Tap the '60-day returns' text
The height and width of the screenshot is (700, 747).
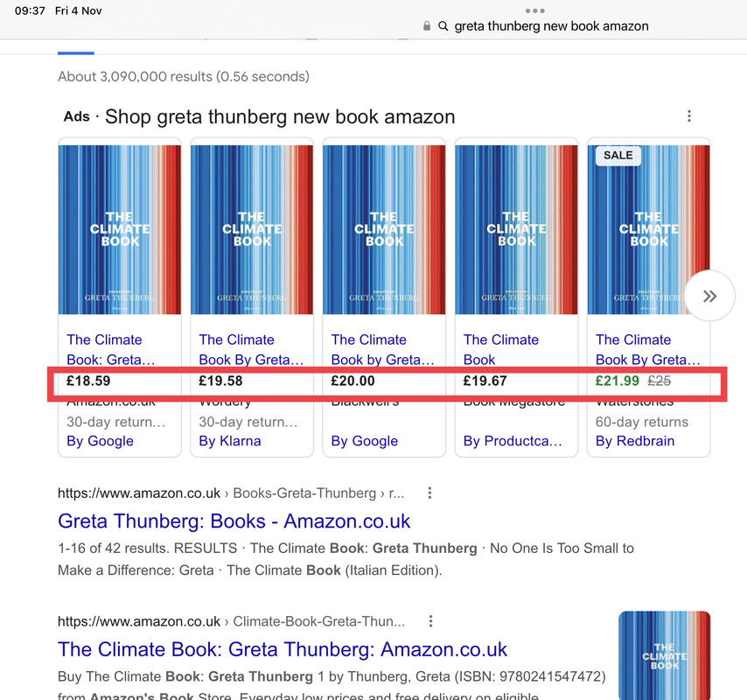[x=642, y=422]
